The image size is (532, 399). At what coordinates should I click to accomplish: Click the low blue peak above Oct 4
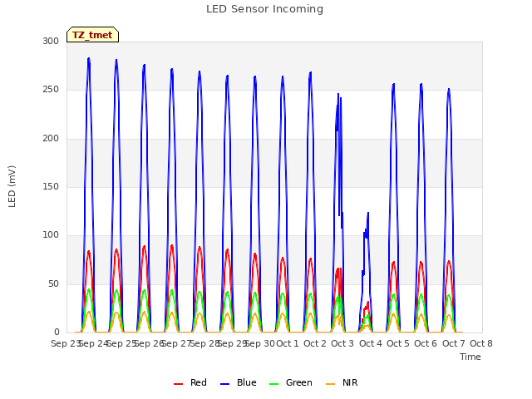(x=367, y=214)
